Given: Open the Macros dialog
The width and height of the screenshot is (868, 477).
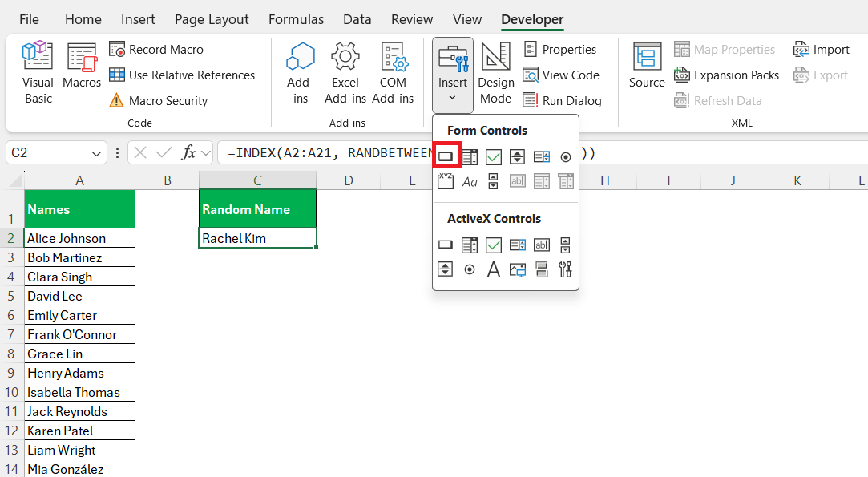Looking at the screenshot, I should pos(82,66).
